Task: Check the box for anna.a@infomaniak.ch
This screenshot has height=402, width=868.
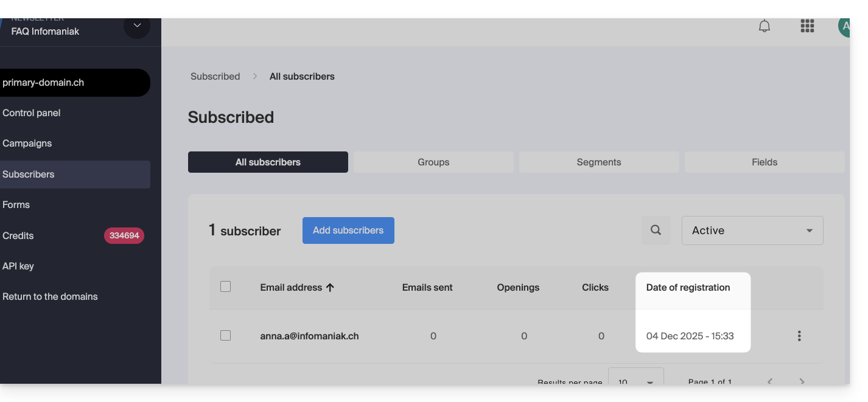Action: pyautogui.click(x=225, y=335)
